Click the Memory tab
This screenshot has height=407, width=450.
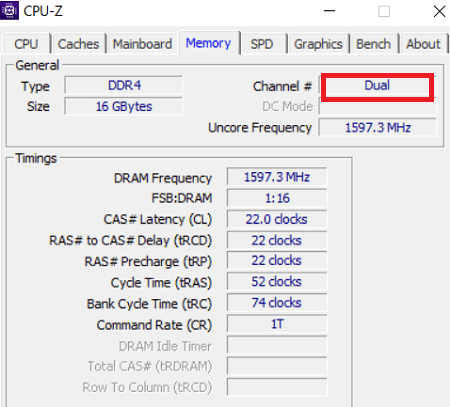point(209,43)
